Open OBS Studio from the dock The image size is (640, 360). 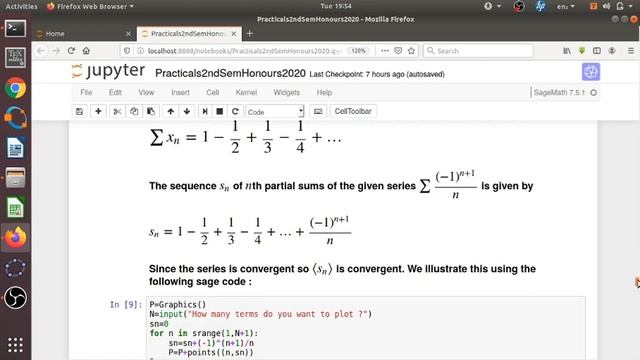[x=16, y=298]
